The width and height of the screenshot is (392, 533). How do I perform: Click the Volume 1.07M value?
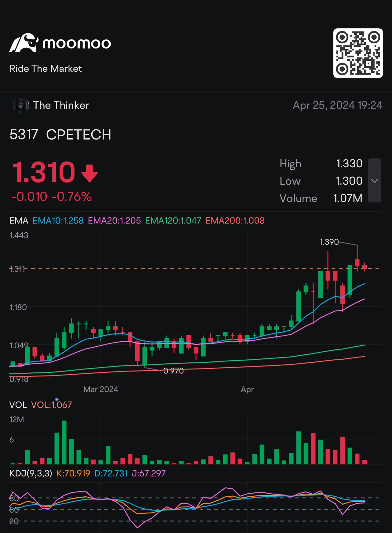[348, 198]
